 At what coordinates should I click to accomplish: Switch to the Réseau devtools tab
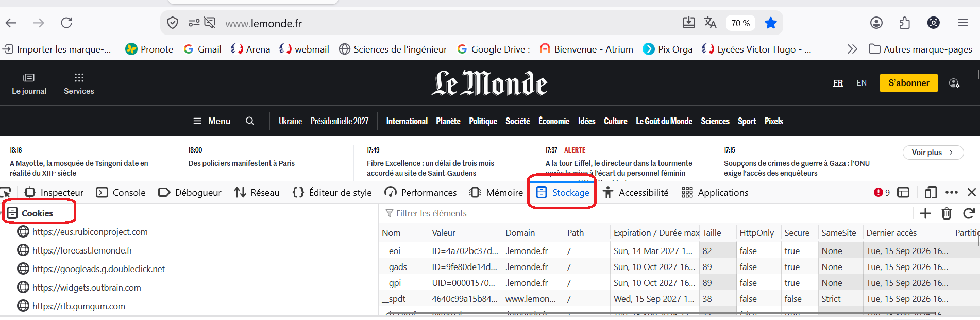pos(257,193)
